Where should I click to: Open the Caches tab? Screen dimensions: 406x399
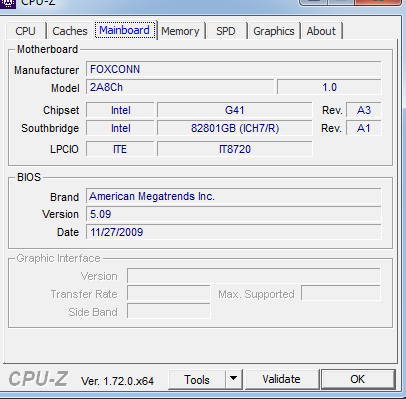click(x=70, y=31)
